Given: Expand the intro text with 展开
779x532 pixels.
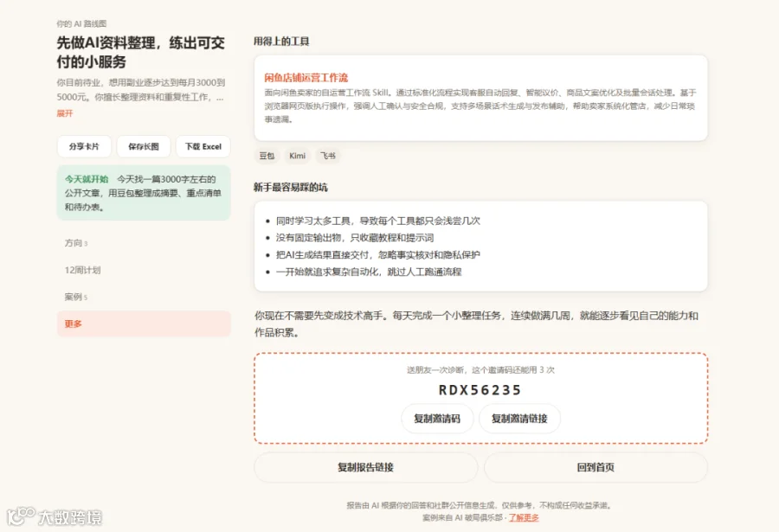Looking at the screenshot, I should tap(65, 113).
